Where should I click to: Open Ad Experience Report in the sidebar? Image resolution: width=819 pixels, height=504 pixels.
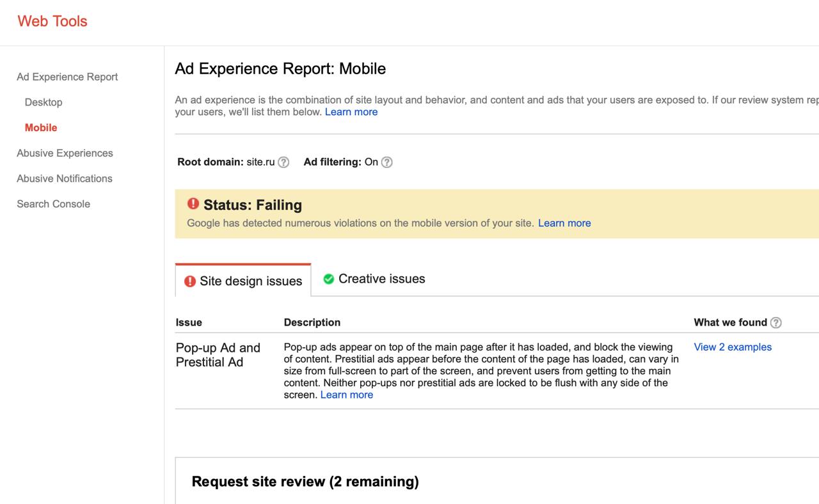(x=67, y=77)
